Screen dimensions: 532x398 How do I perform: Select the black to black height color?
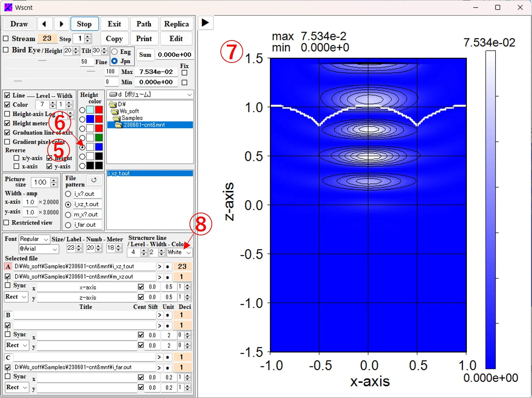coord(82,166)
